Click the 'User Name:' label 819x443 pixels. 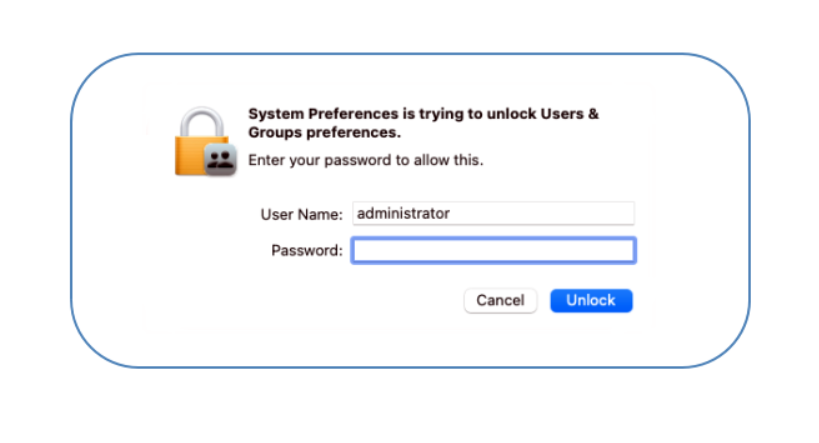click(x=302, y=214)
